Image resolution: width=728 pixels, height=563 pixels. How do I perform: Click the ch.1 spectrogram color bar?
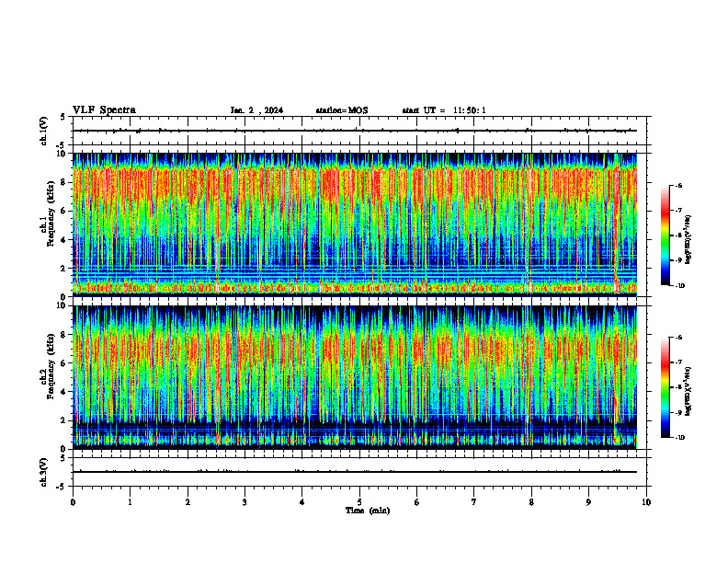[x=665, y=236]
